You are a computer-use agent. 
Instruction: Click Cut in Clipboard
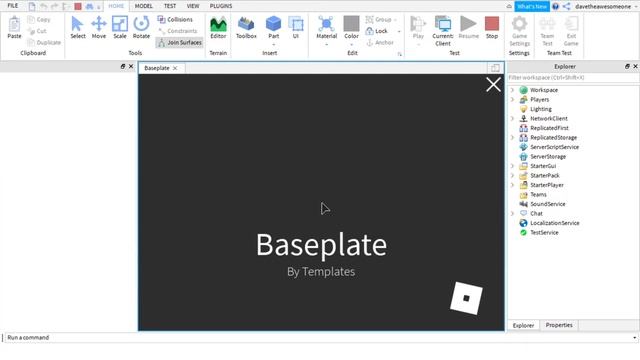(37, 31)
